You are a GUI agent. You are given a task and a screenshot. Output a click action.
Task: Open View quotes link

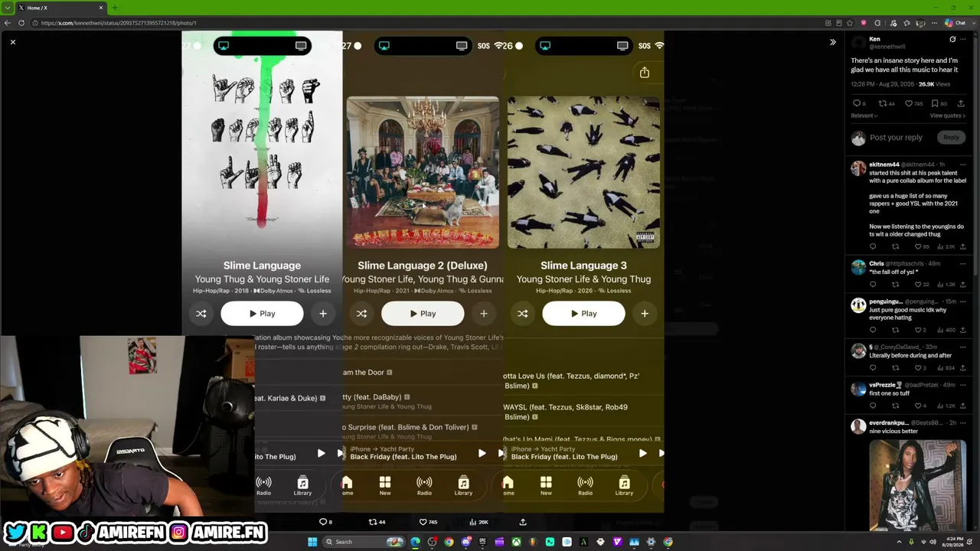point(948,116)
